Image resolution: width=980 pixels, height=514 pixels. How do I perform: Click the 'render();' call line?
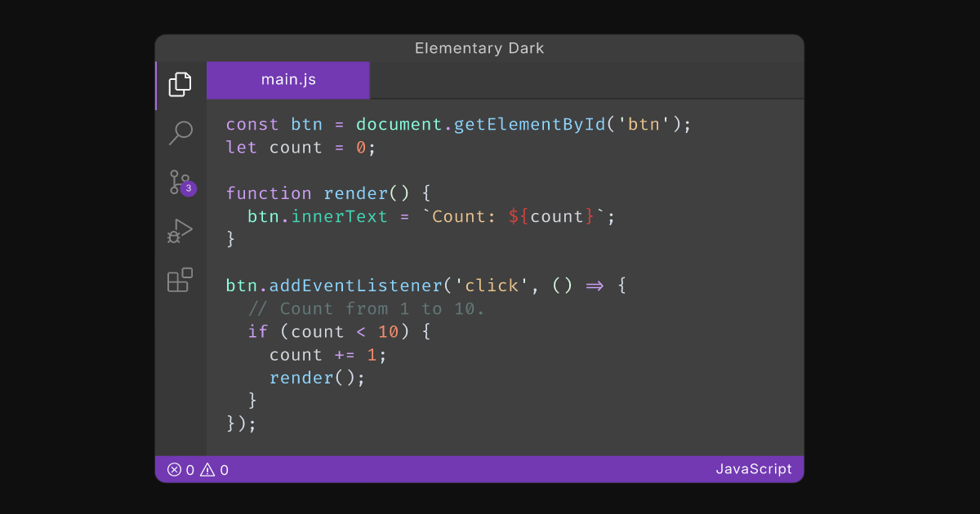[x=318, y=378]
